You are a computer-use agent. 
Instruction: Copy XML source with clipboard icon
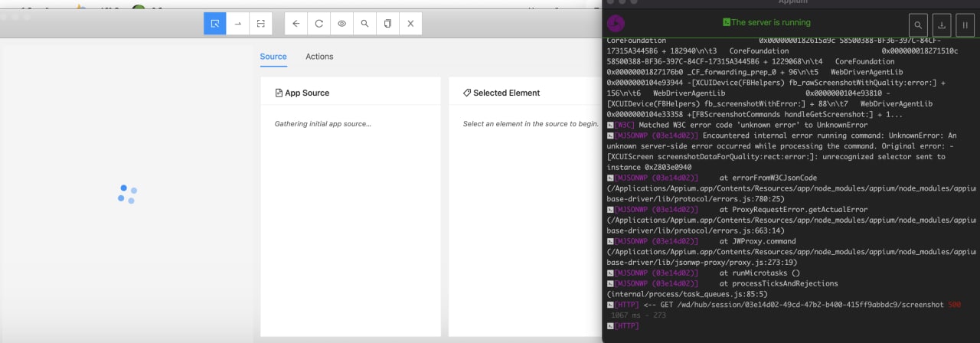point(388,24)
